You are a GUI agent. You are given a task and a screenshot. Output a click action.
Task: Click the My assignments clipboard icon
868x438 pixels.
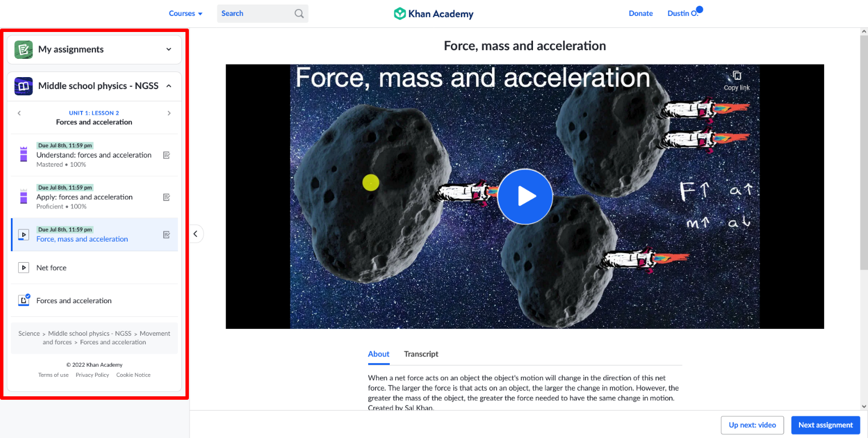click(x=23, y=49)
